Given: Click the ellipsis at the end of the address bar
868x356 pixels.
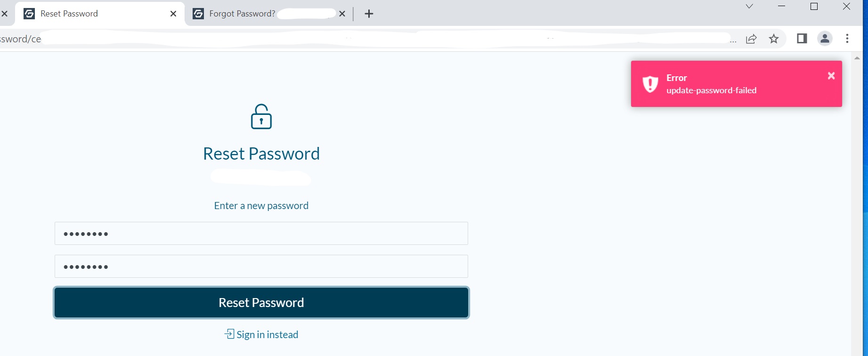Looking at the screenshot, I should coord(733,41).
